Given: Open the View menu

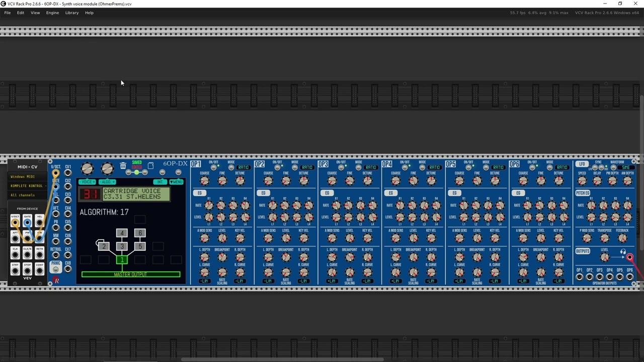Looking at the screenshot, I should point(35,13).
